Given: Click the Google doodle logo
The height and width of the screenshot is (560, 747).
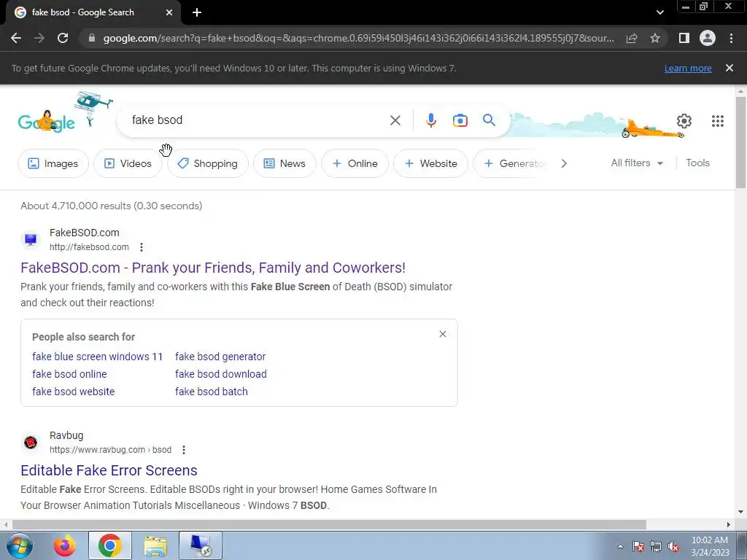Looking at the screenshot, I should pyautogui.click(x=47, y=120).
